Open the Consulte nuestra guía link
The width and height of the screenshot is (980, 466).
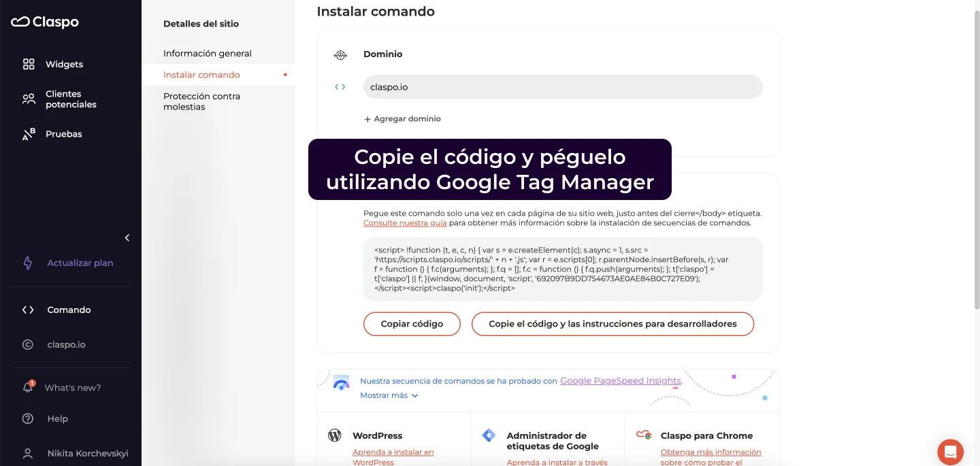click(405, 222)
